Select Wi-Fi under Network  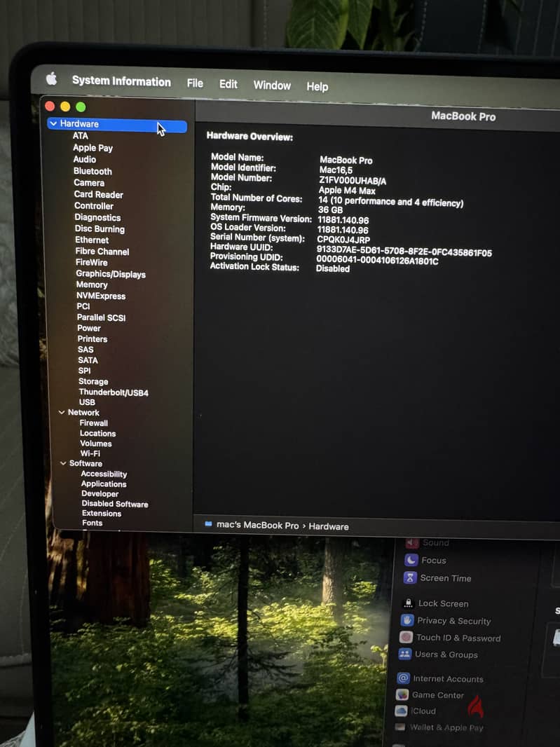pyautogui.click(x=90, y=453)
